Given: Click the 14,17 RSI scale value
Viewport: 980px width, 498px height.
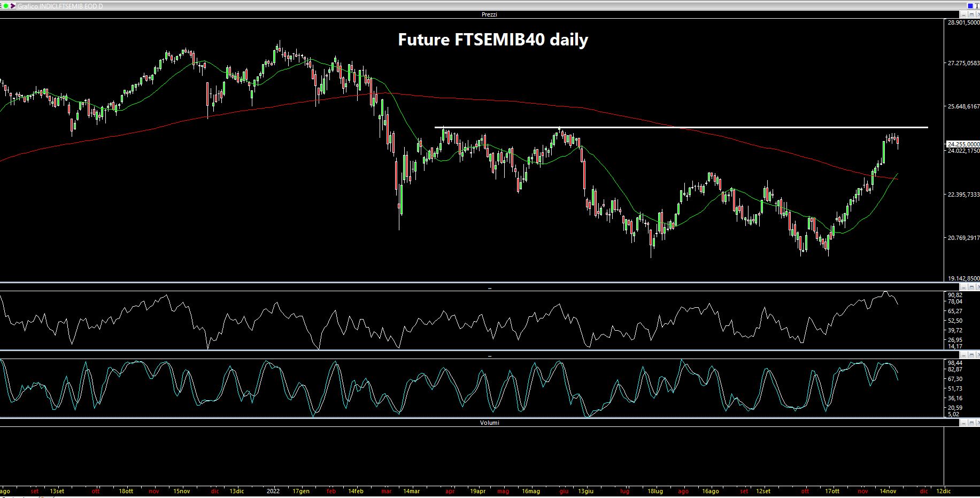Looking at the screenshot, I should coord(955,346).
